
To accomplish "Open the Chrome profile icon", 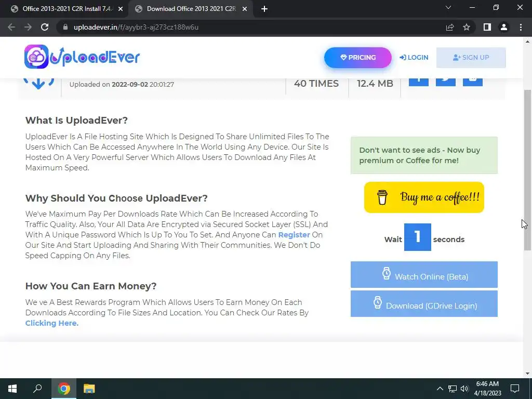I will coord(504,27).
